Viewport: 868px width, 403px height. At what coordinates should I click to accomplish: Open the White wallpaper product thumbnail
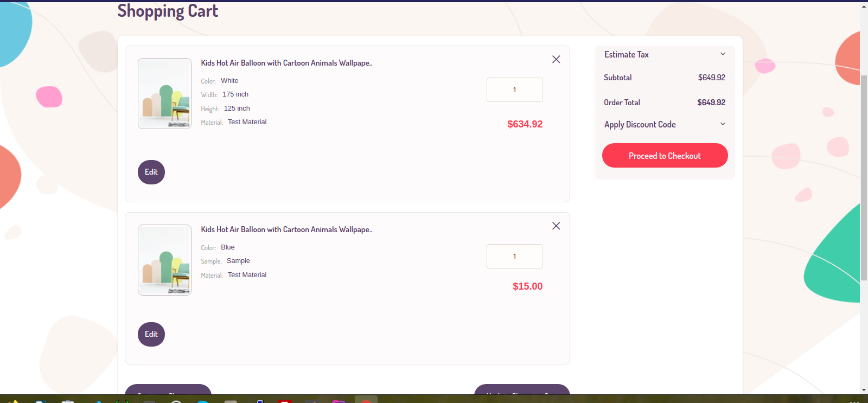[x=164, y=94]
